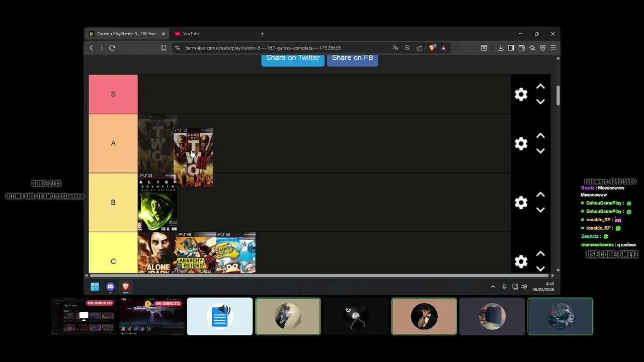The width and height of the screenshot is (644, 362).
Task: Open Leo AI assistant icon
Action: tap(532, 48)
